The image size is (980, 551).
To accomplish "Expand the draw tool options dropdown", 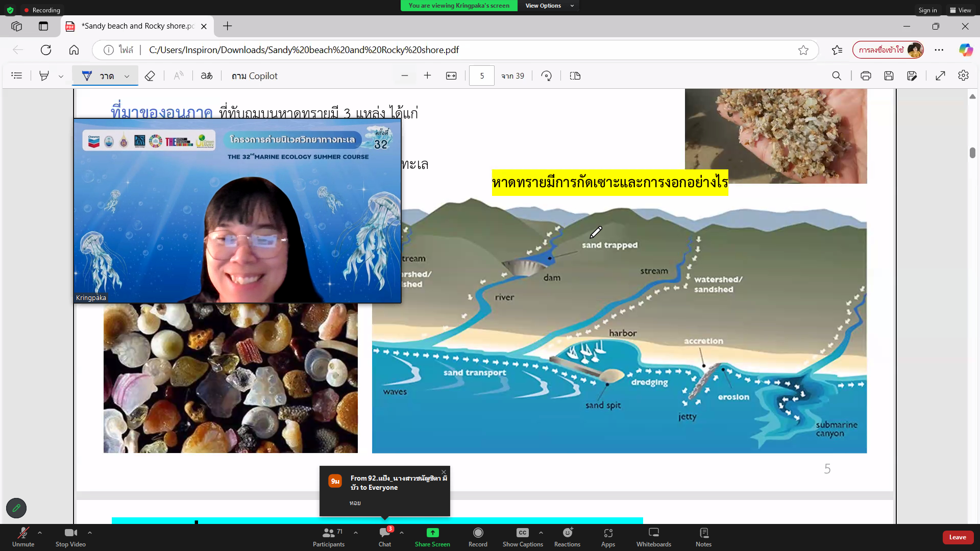I will (x=127, y=77).
